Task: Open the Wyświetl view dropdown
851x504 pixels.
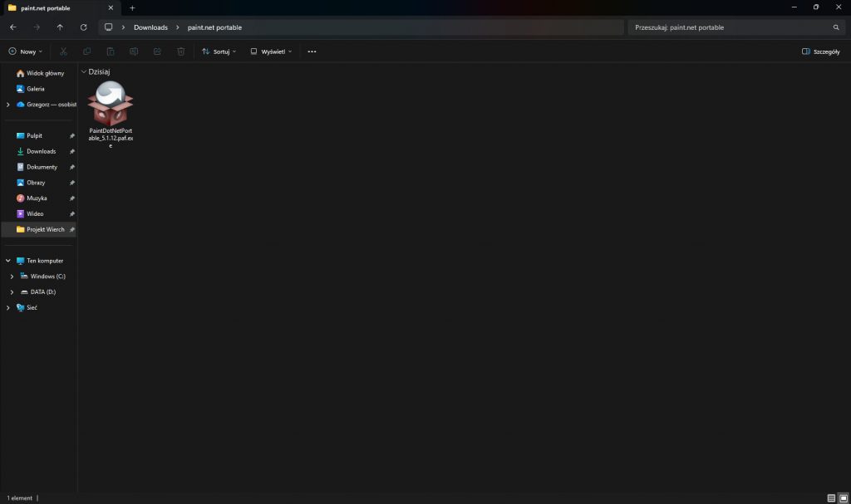Action: (x=271, y=51)
